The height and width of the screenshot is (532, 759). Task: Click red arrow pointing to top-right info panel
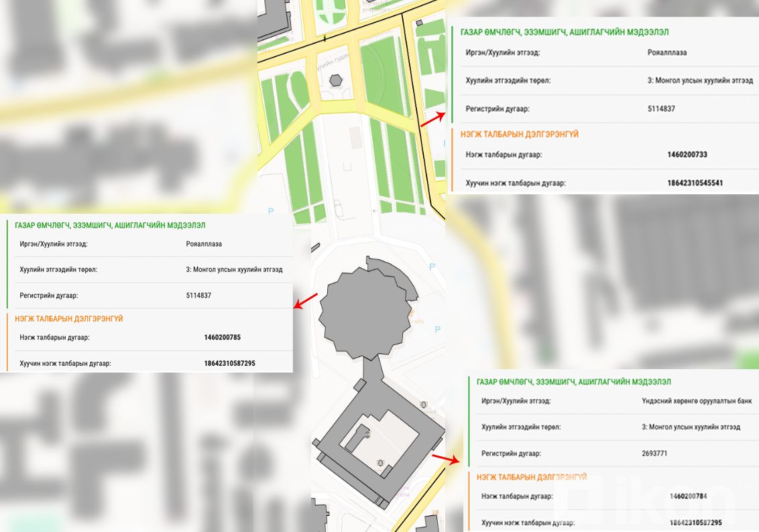click(432, 119)
